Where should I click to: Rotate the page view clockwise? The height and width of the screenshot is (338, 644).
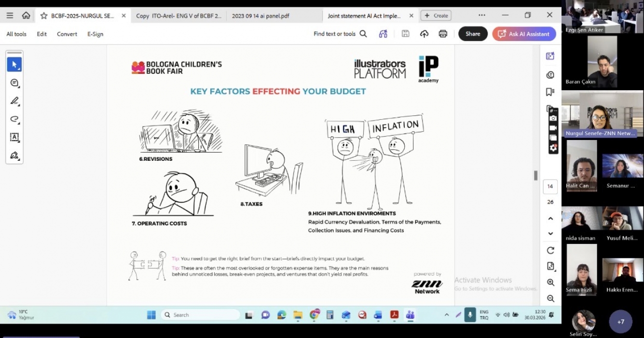(550, 250)
